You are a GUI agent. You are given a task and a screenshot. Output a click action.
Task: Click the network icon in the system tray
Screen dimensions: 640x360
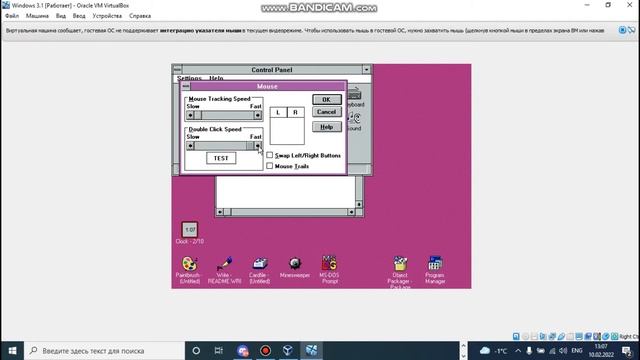click(x=552, y=351)
